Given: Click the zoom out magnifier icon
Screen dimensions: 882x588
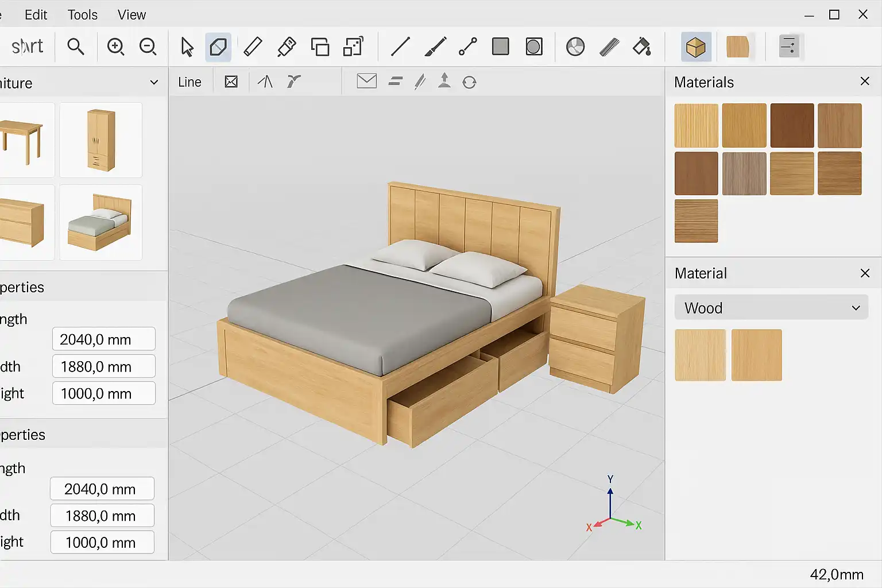Looking at the screenshot, I should [x=148, y=47].
